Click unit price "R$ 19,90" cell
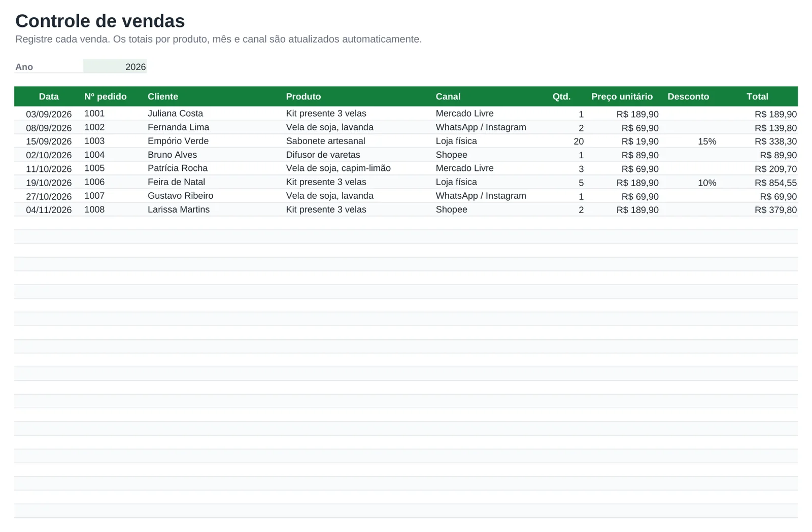The height and width of the screenshot is (532, 812). [x=622, y=141]
